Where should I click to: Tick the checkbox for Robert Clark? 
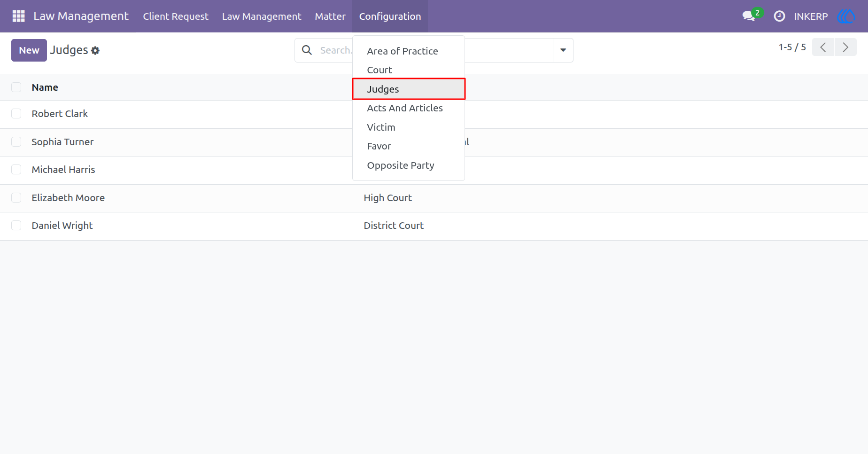(x=16, y=114)
